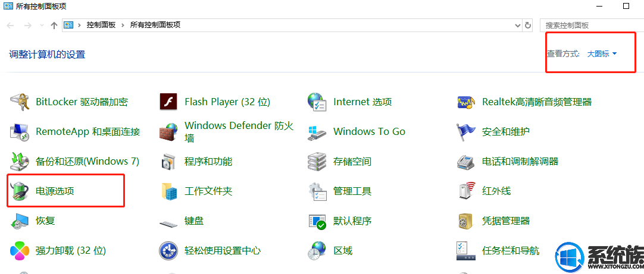Click the Flash Player (32 位) icon
This screenshot has width=644, height=274.
click(168, 102)
